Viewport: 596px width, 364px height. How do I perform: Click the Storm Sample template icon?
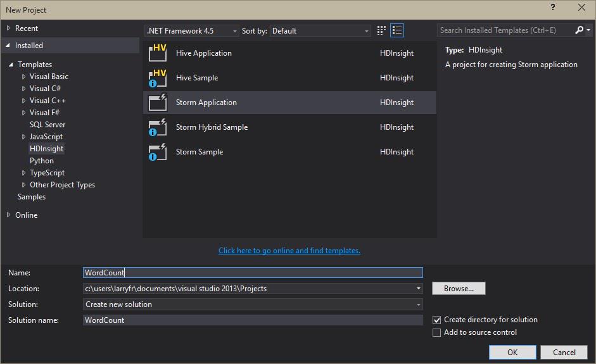pyautogui.click(x=157, y=152)
